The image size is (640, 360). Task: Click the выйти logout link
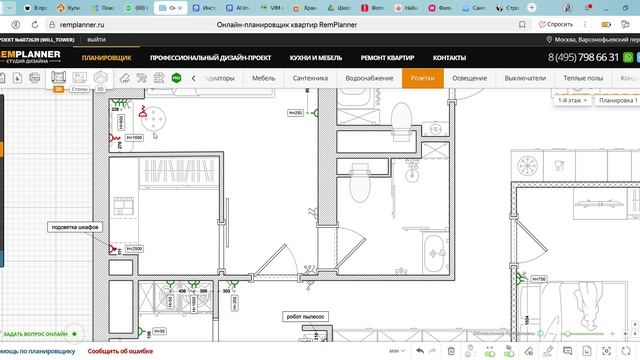(x=96, y=40)
